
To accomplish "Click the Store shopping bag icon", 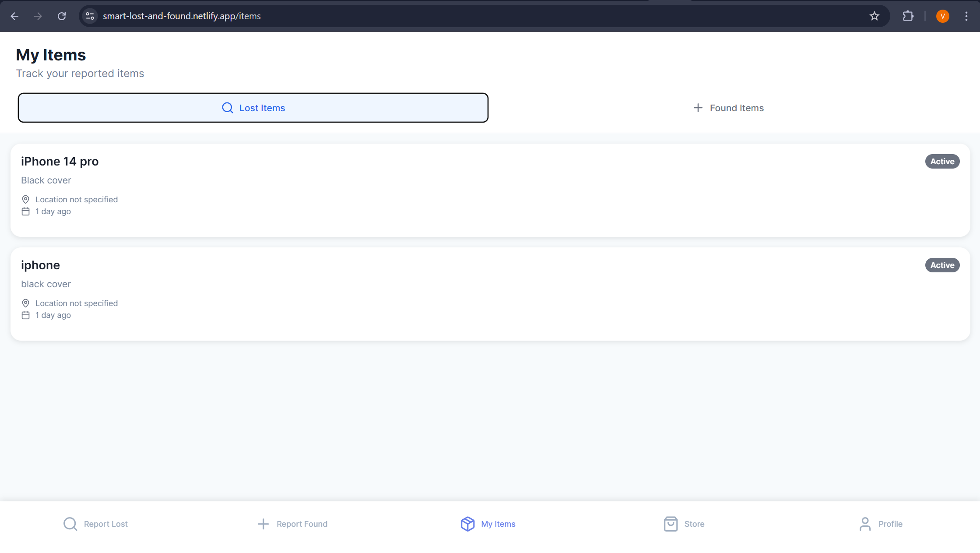I will (671, 524).
